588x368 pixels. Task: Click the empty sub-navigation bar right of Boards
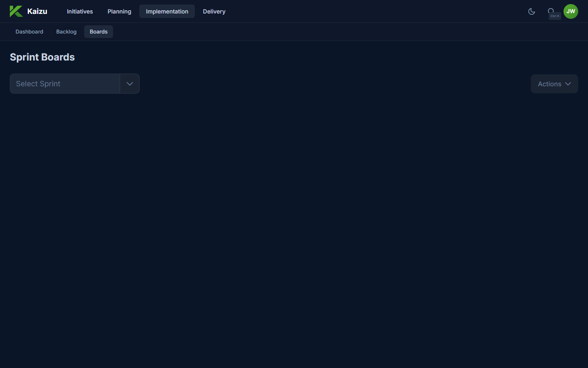pyautogui.click(x=327, y=32)
